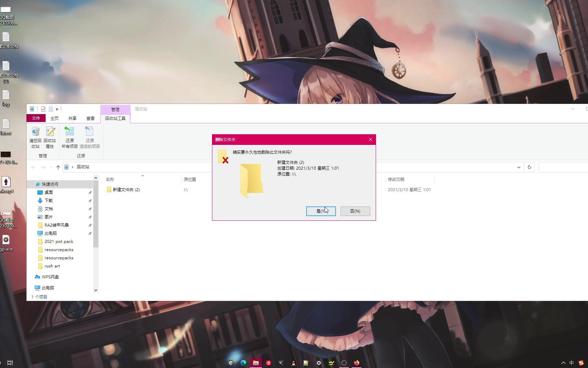Sort by 名称 column header
Screen dimensions: 588x368
110,179
